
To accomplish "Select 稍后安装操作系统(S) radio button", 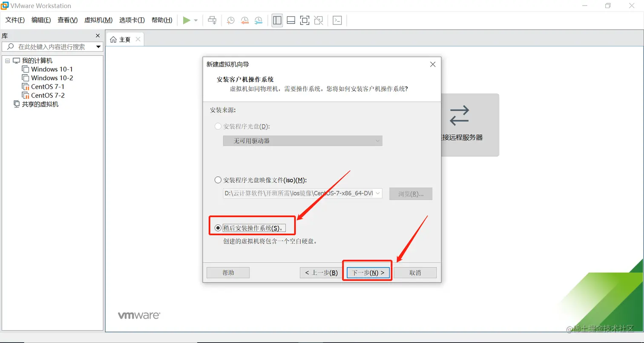I will pos(218,228).
